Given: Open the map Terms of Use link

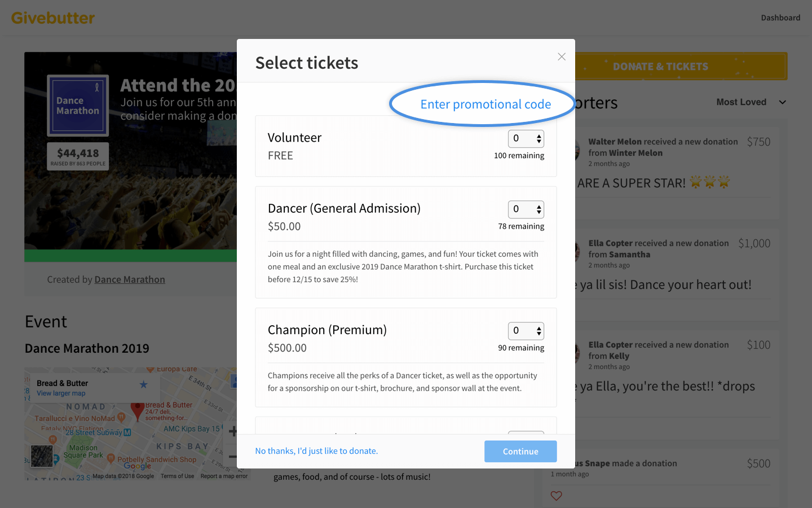Looking at the screenshot, I should click(x=177, y=476).
